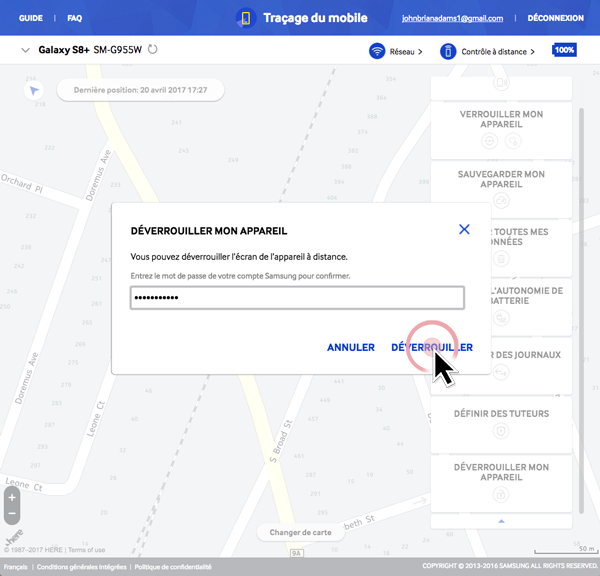Click the Wi-Fi Réseau icon
Viewport: 600px width, 576px height.
click(x=377, y=51)
